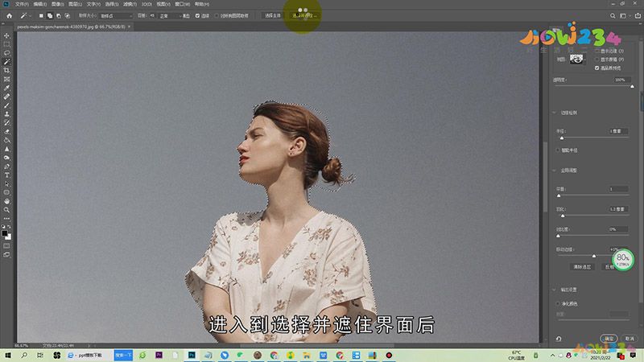644x362 pixels.
Task: Open the Layer menu
Action: (76, 4)
